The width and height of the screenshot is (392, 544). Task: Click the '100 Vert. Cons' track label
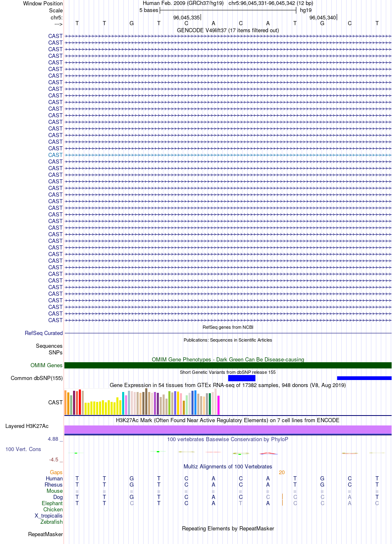(23, 449)
